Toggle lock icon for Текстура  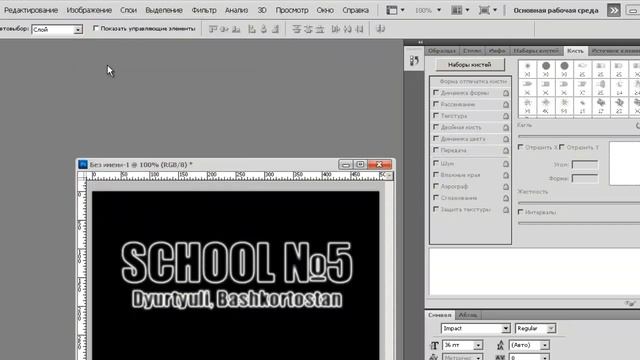tap(506, 116)
